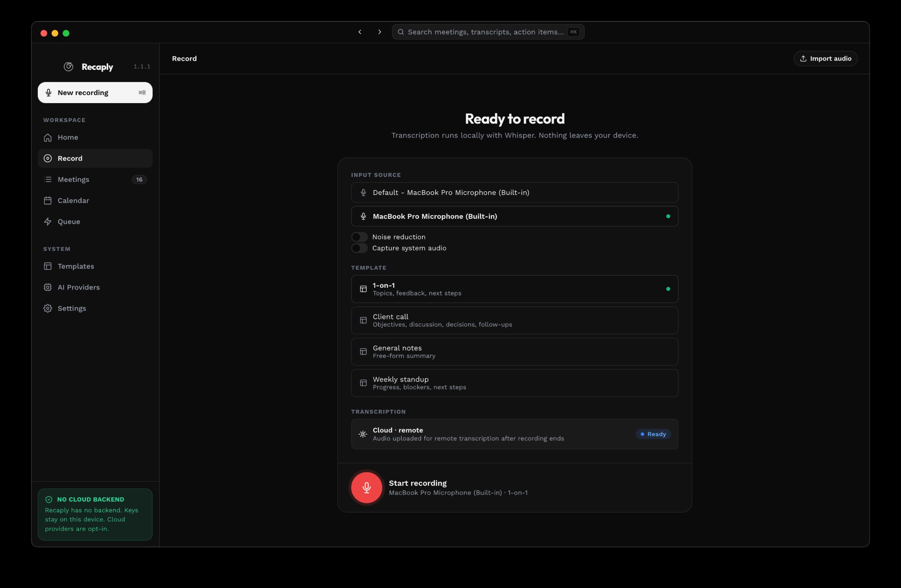Choose the General notes template

pos(514,352)
